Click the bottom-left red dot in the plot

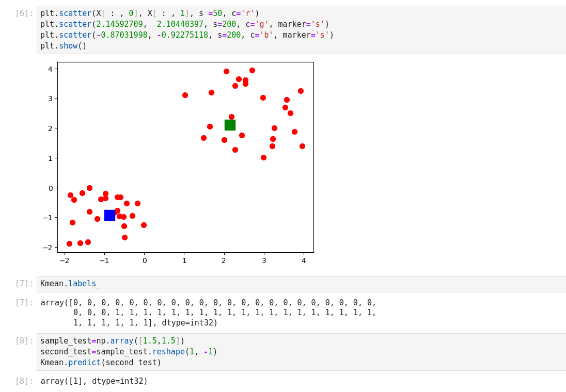tap(69, 243)
